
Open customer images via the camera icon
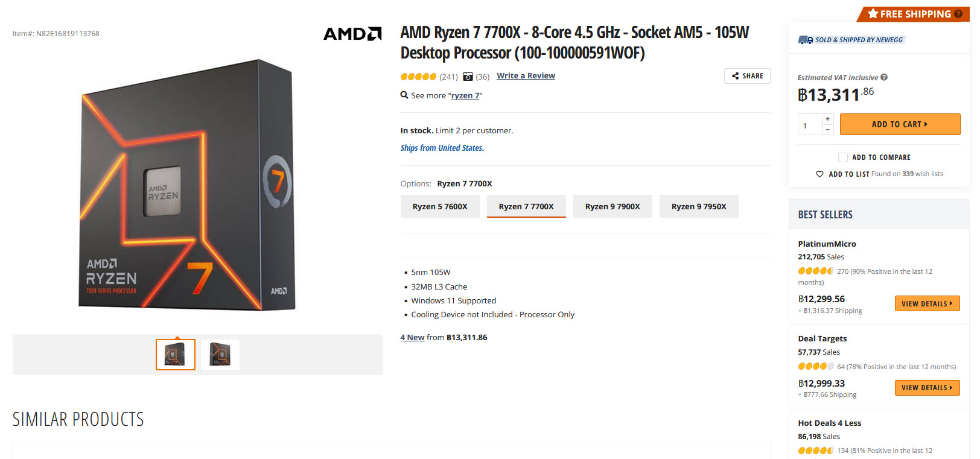tap(468, 77)
